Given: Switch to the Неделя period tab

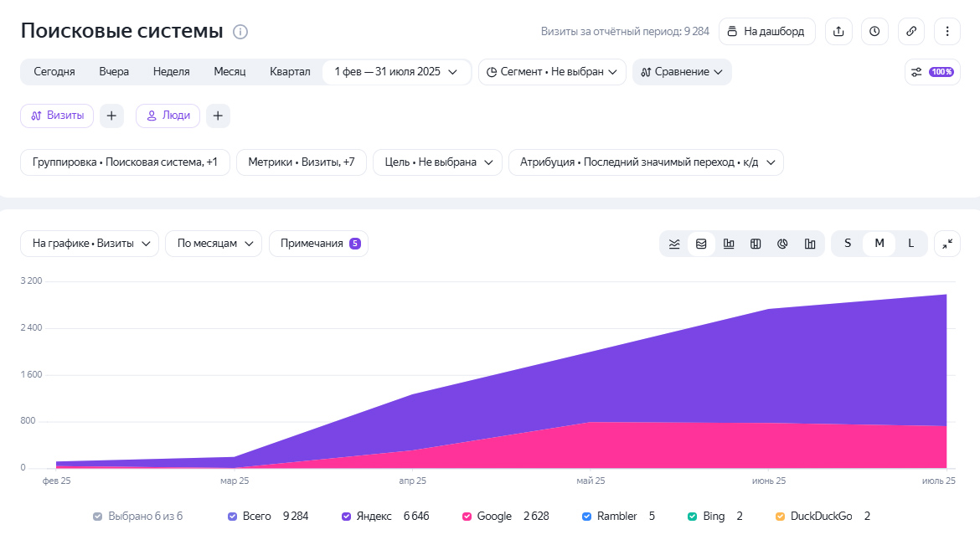Looking at the screenshot, I should [x=171, y=72].
